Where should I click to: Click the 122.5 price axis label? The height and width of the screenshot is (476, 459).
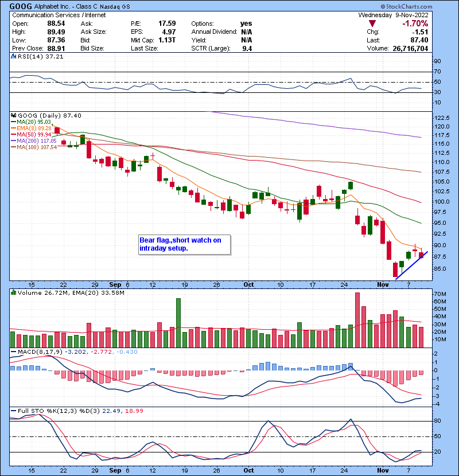(x=442, y=118)
